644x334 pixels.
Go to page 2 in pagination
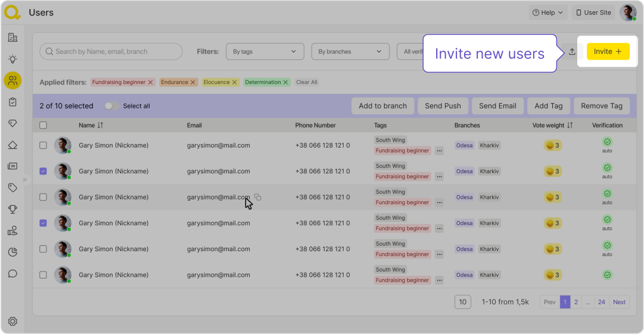pos(576,302)
